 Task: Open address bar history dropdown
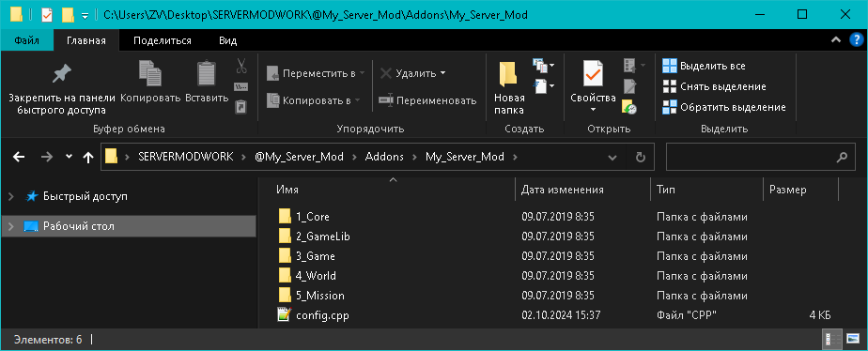pyautogui.click(x=612, y=158)
